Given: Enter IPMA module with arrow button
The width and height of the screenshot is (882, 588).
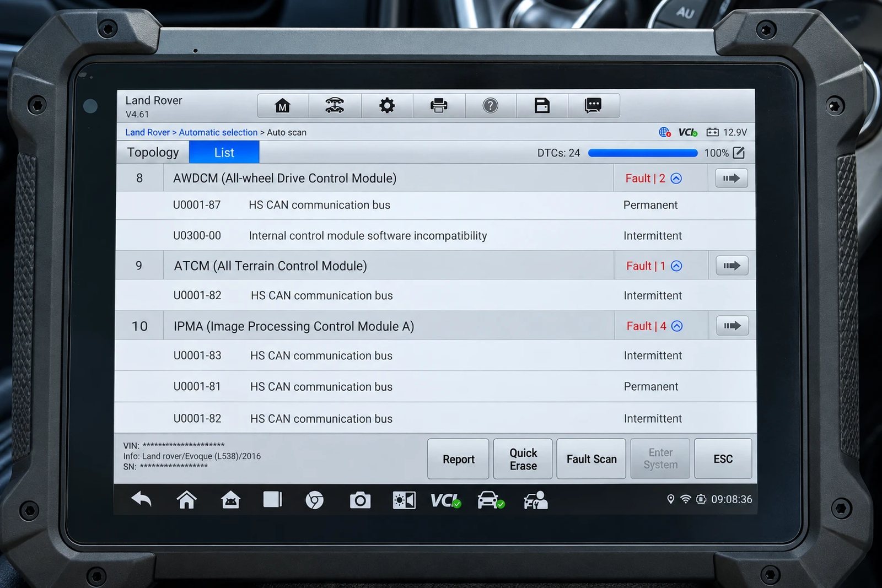Looking at the screenshot, I should [733, 326].
